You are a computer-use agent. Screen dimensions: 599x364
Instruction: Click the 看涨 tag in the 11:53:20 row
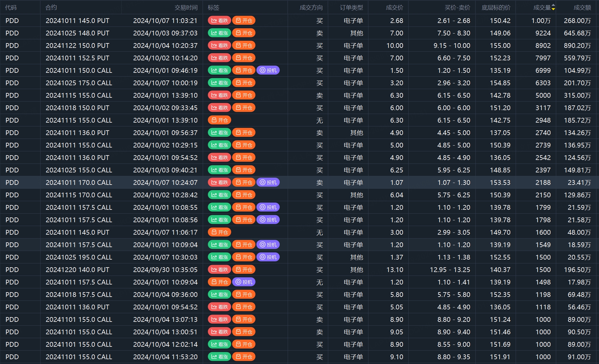[219, 357]
